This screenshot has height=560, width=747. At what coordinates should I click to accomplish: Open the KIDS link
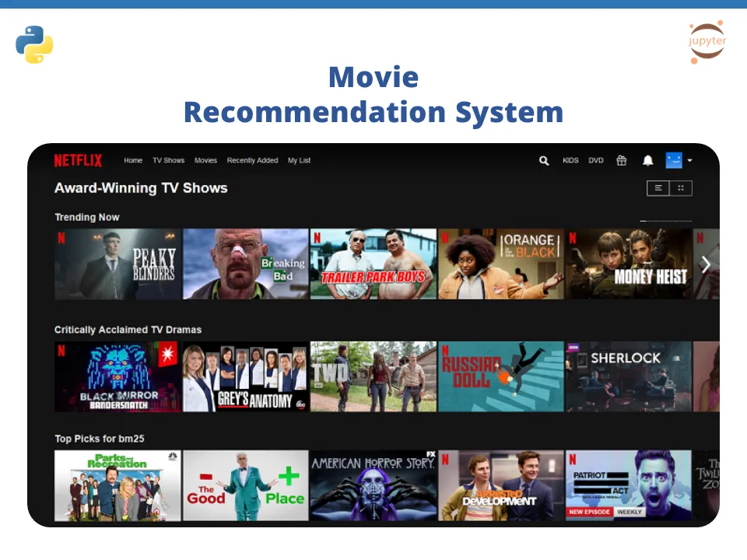click(570, 161)
